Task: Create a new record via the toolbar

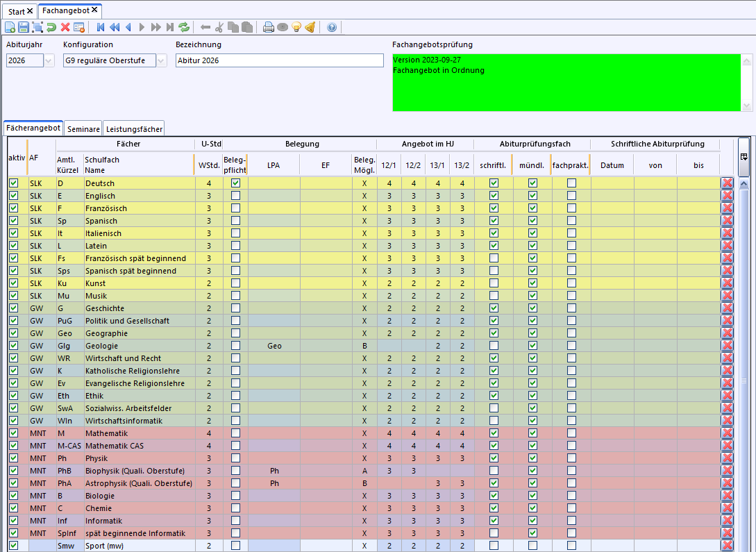Action: [x=10, y=28]
